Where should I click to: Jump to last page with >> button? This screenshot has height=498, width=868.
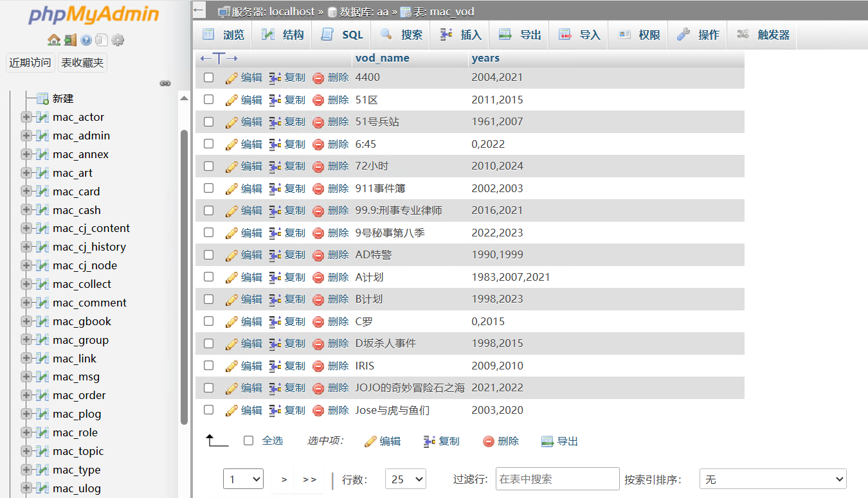pyautogui.click(x=309, y=479)
